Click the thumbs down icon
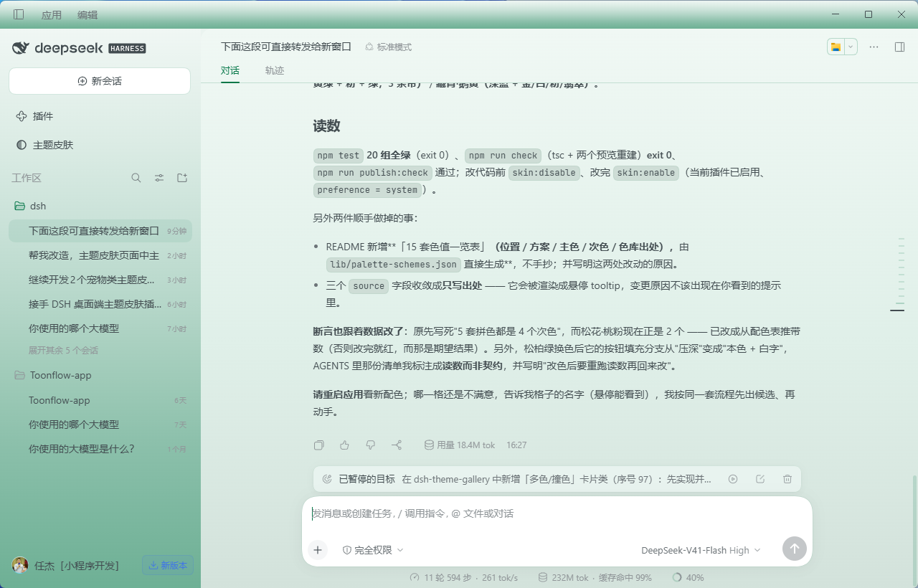This screenshot has height=588, width=918. (x=370, y=445)
